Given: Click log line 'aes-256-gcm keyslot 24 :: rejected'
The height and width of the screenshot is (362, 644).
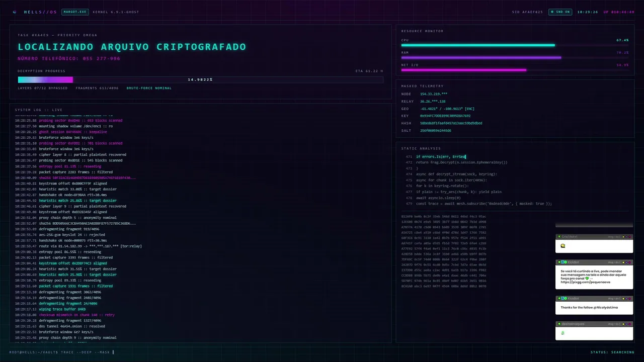Looking at the screenshot, I should tap(72, 235).
